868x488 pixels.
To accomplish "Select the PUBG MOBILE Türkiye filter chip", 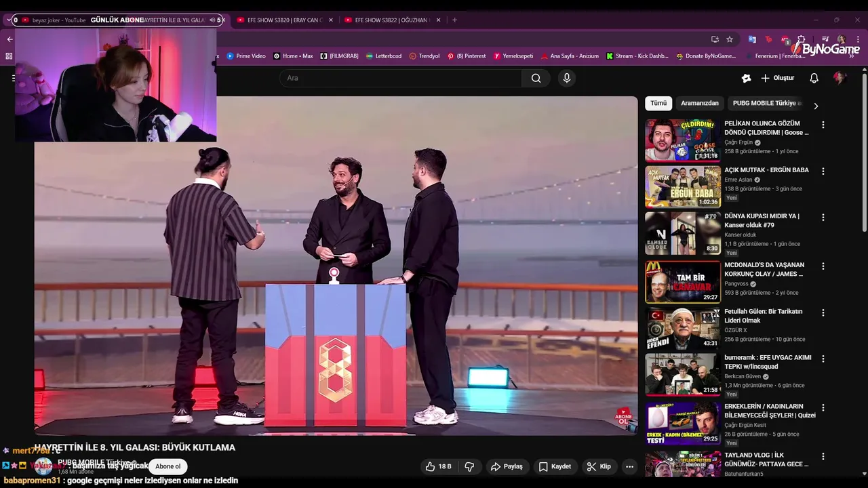I will [768, 104].
